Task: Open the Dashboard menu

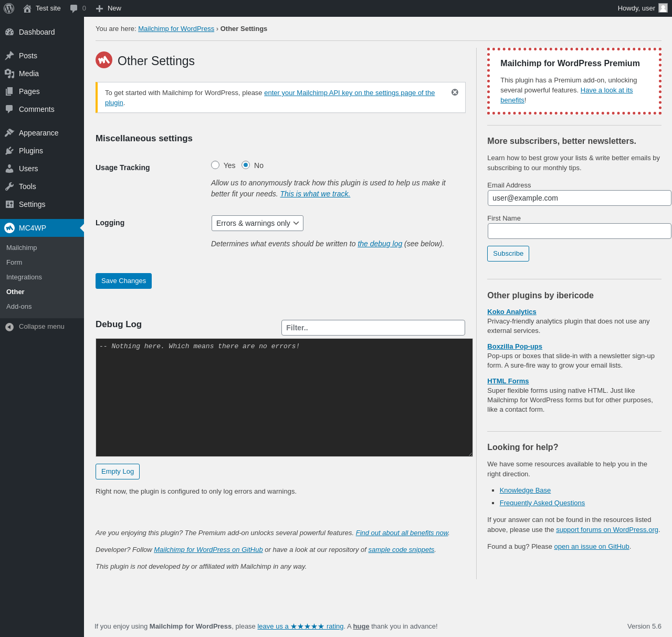Action: click(42, 32)
